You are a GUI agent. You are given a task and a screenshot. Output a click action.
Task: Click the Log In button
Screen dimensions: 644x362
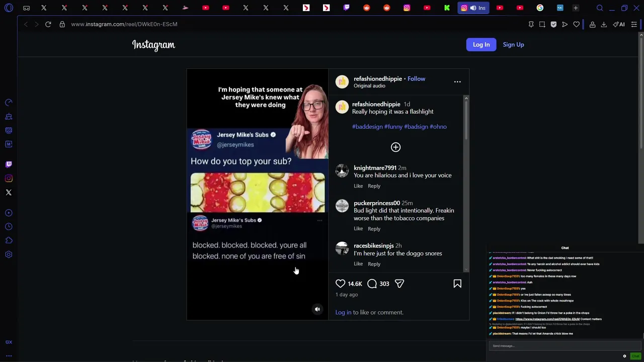(481, 45)
